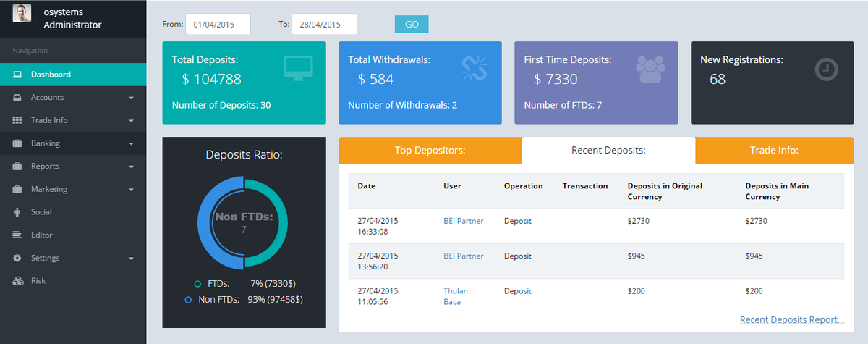Click the osystems Administrator name
The image size is (868, 344).
(x=73, y=19)
